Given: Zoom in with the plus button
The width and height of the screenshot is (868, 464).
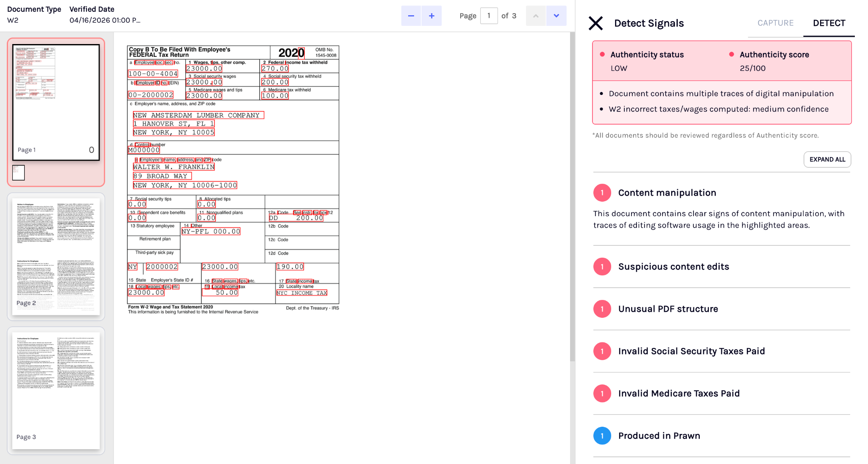Looking at the screenshot, I should [431, 16].
